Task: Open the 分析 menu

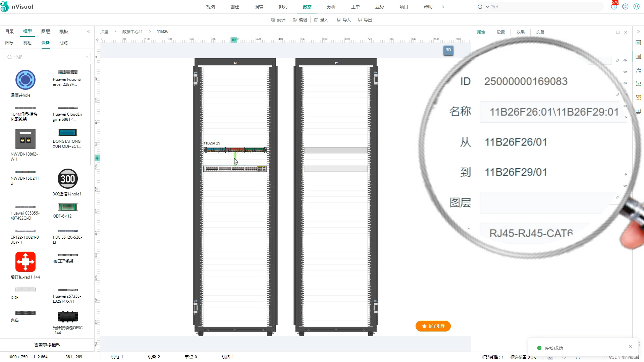Action: coord(331,7)
